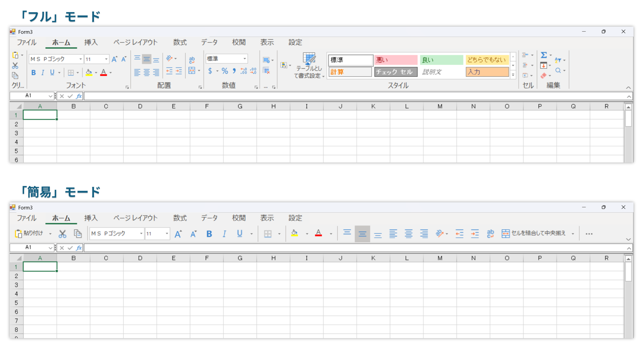Select column header D in simple mode sheet
This screenshot has width=644, height=349.
(140, 258)
